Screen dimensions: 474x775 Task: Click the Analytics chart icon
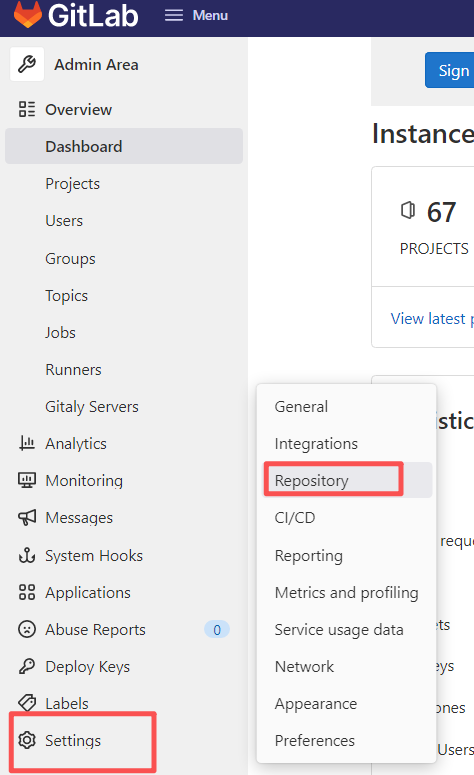[27, 443]
